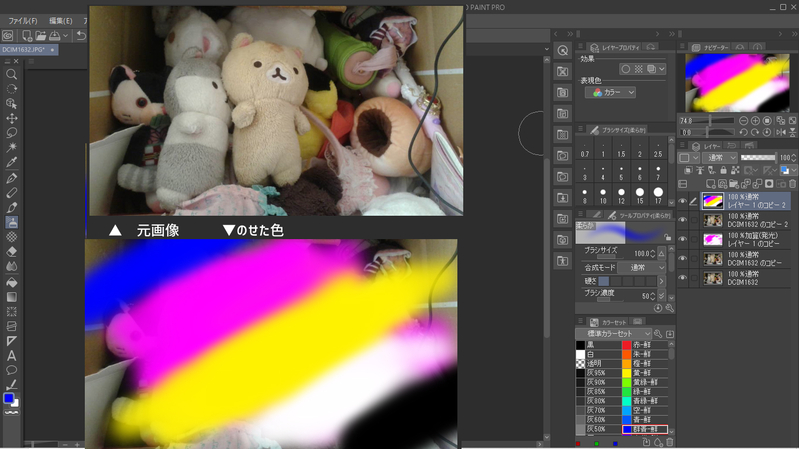Select brush size 17 preset

click(658, 195)
